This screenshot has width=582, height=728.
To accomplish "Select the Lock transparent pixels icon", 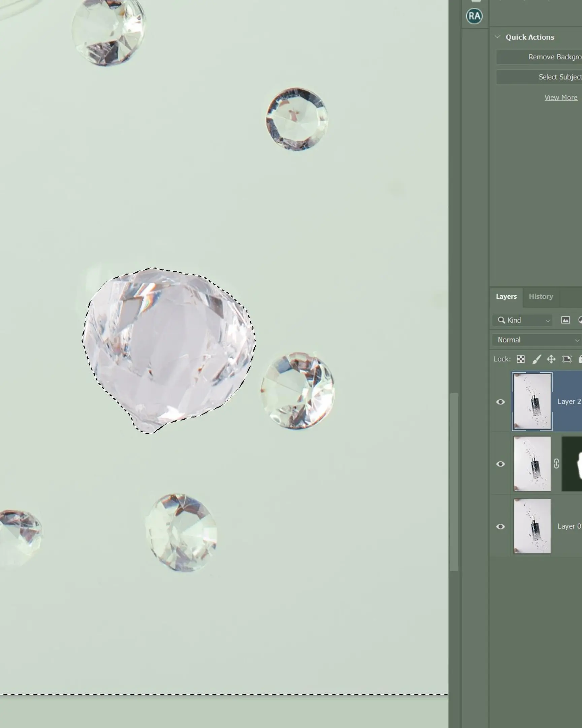I will (521, 359).
